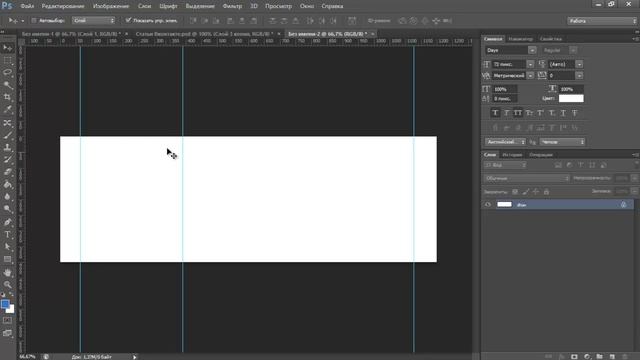640x360 pixels.
Task: Click the blue foreground color swatch
Action: click(4, 304)
